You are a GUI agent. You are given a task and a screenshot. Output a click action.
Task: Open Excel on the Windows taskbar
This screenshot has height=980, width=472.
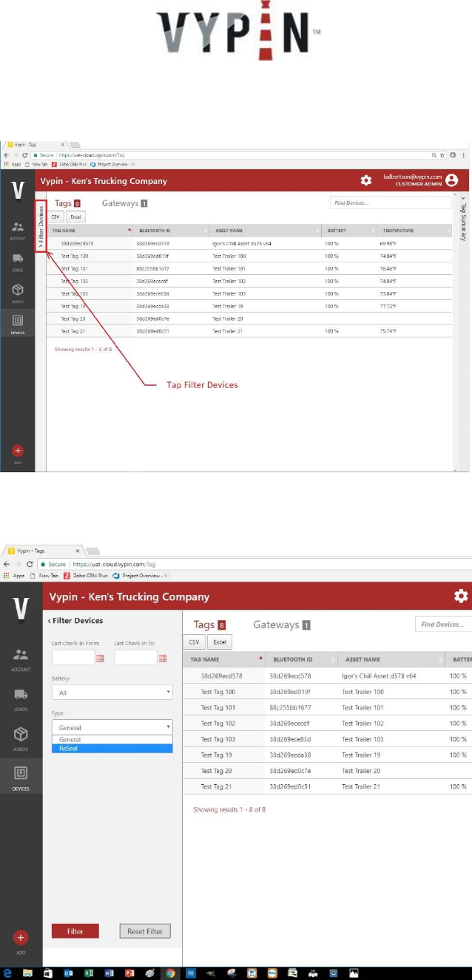(x=88, y=973)
